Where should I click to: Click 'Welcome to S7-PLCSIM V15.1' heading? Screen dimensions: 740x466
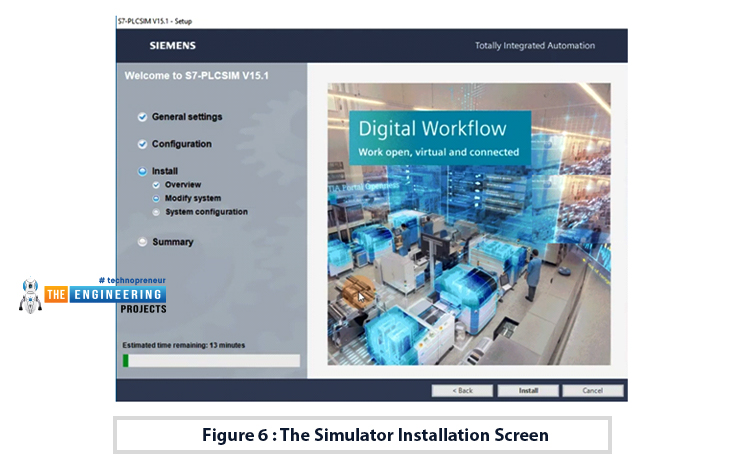tap(196, 76)
